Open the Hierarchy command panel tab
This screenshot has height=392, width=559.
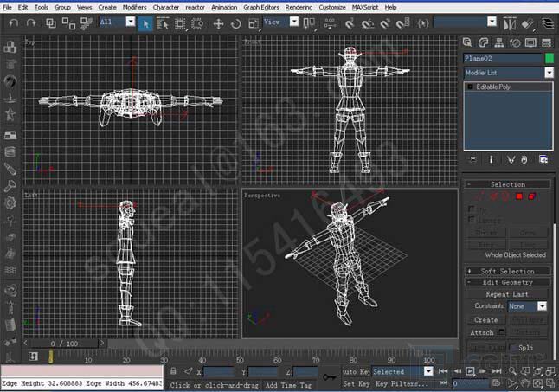click(x=498, y=42)
